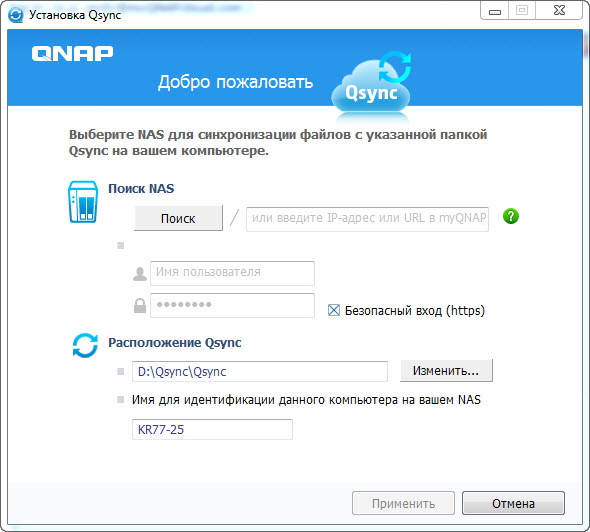Image resolution: width=590 pixels, height=532 pixels.
Task: Focus the IP-адрес или URL input field
Action: point(367,219)
